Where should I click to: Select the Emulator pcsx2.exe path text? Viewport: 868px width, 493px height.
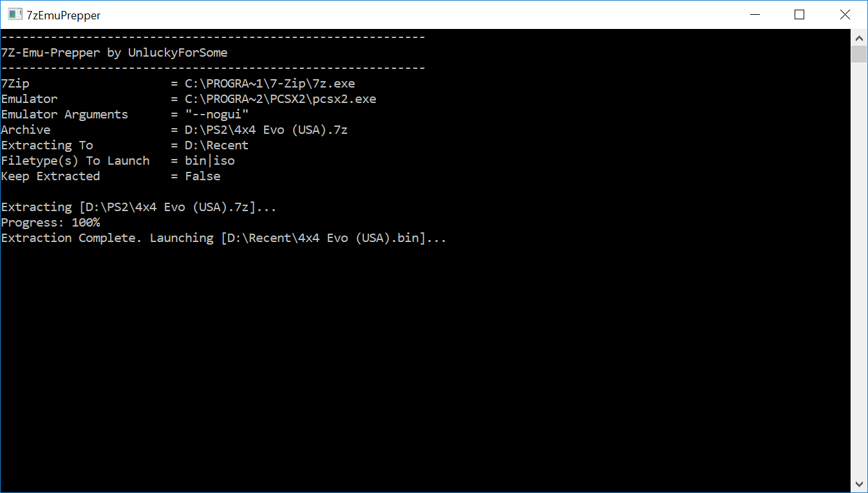click(x=281, y=98)
